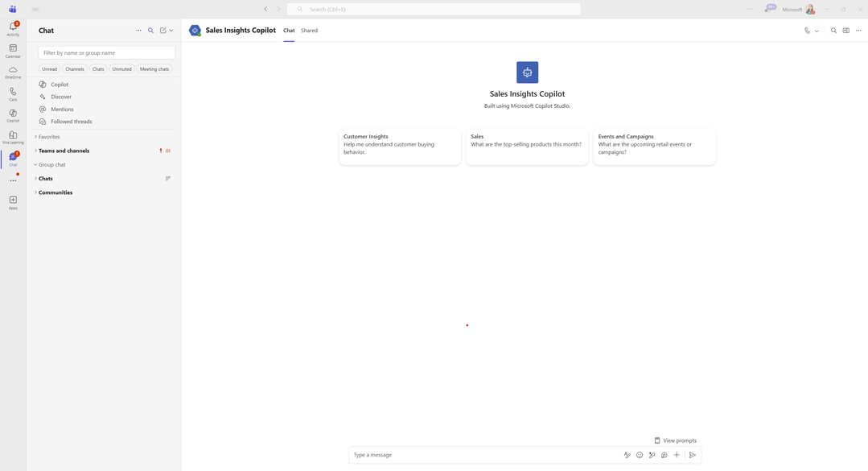Open OneDrive from the left rail
868x471 pixels.
coord(13,72)
